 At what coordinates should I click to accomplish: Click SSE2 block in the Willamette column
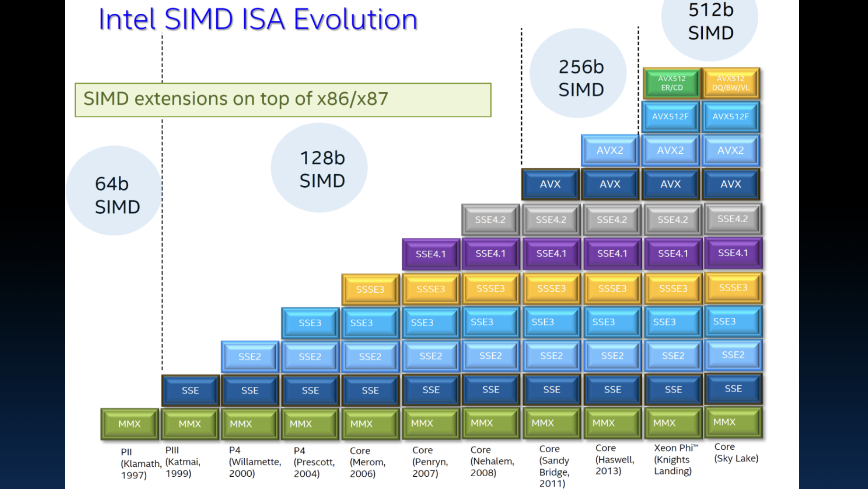click(250, 357)
